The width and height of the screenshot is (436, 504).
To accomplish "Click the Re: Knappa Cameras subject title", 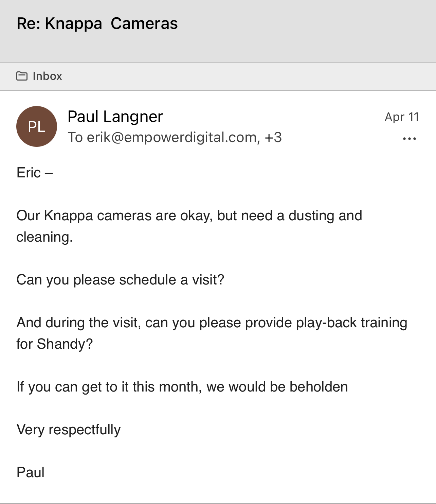I will click(97, 23).
